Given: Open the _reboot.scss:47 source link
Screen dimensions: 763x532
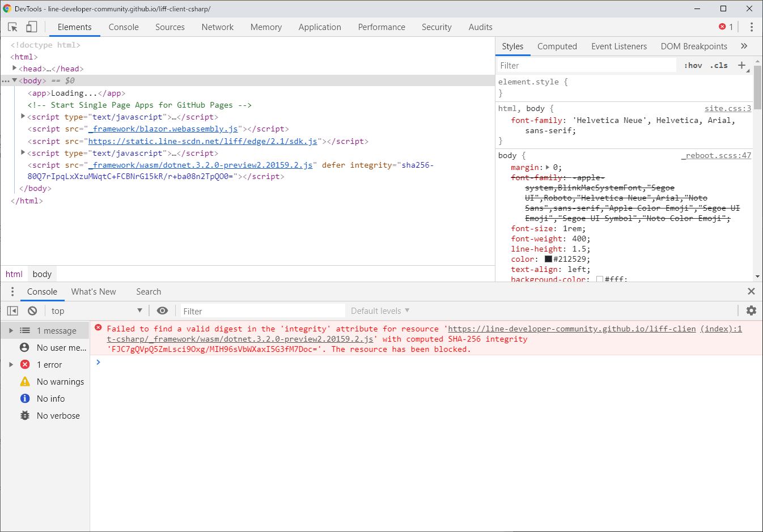Looking at the screenshot, I should click(x=716, y=155).
